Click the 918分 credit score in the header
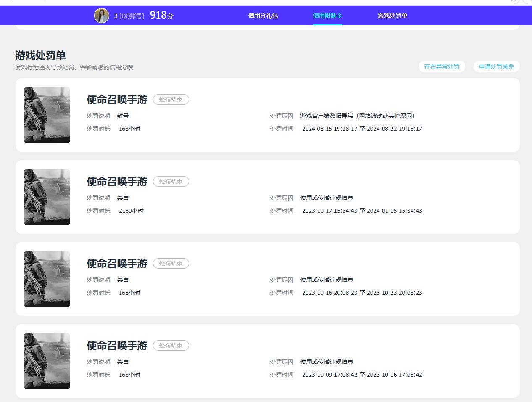The width and height of the screenshot is (532, 402). [x=161, y=15]
